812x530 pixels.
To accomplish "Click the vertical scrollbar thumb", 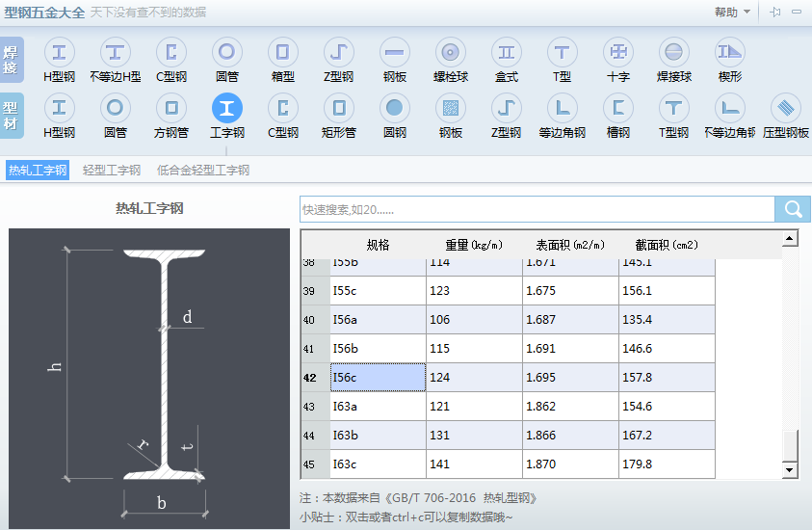I will pos(789,445).
